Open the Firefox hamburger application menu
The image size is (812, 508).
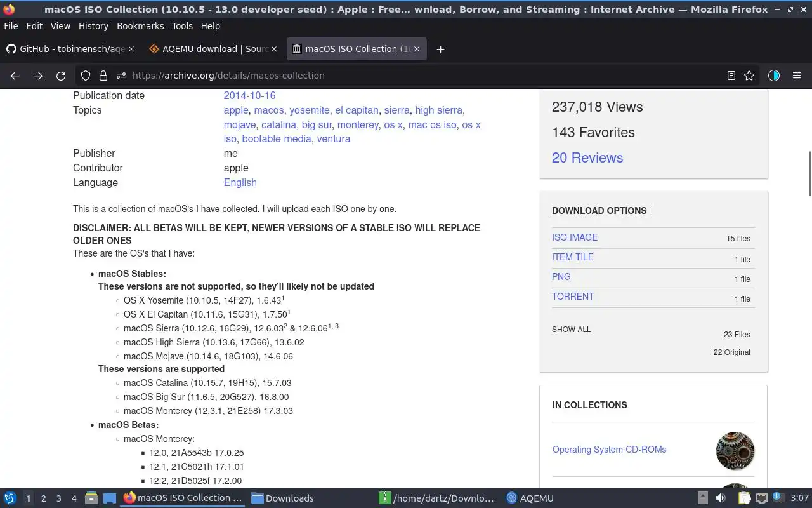pyautogui.click(x=797, y=76)
